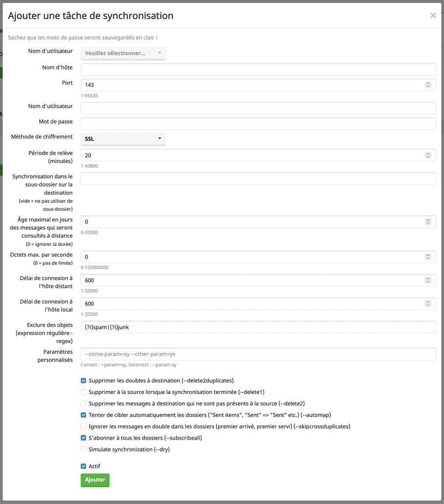Image resolution: width=444 pixels, height=504 pixels.
Task: Close the synchronisation task dialog
Action: point(433,16)
